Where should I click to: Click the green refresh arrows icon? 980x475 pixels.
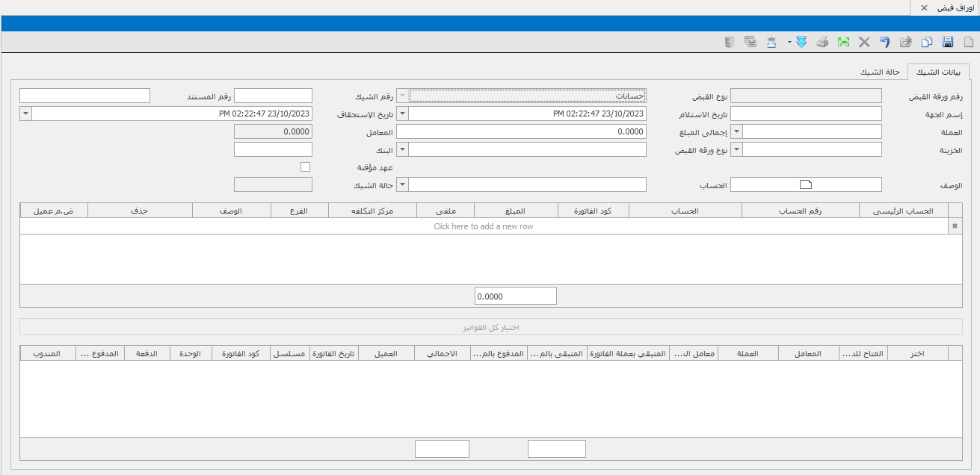(x=843, y=43)
